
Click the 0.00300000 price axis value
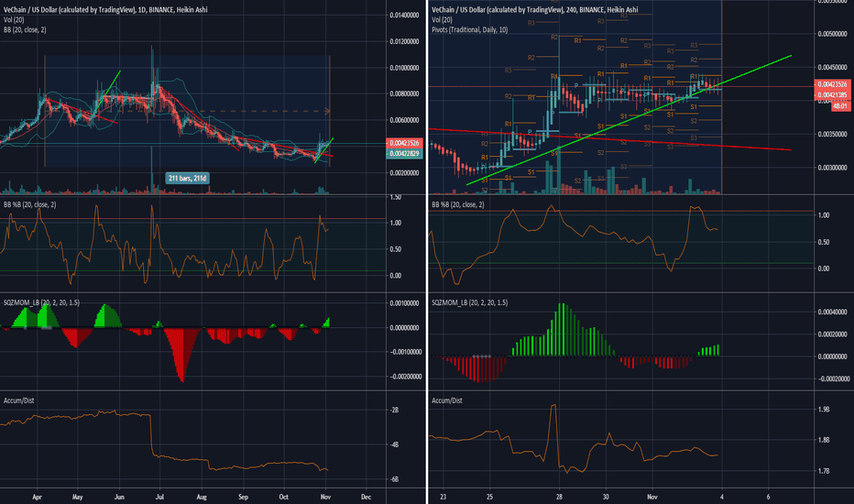[x=833, y=168]
